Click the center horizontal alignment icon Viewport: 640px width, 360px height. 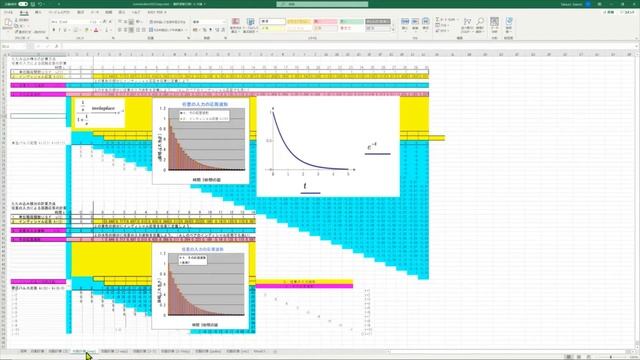pyautogui.click(x=125, y=30)
